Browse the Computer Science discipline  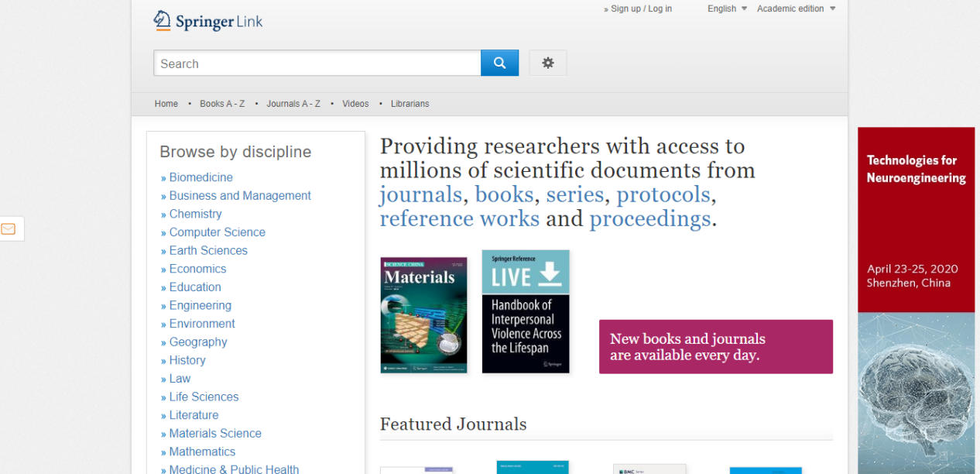click(x=217, y=232)
